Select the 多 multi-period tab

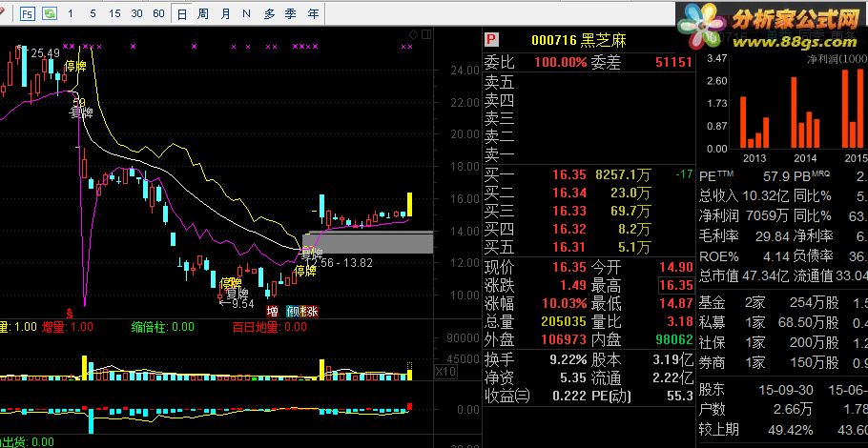tap(270, 14)
